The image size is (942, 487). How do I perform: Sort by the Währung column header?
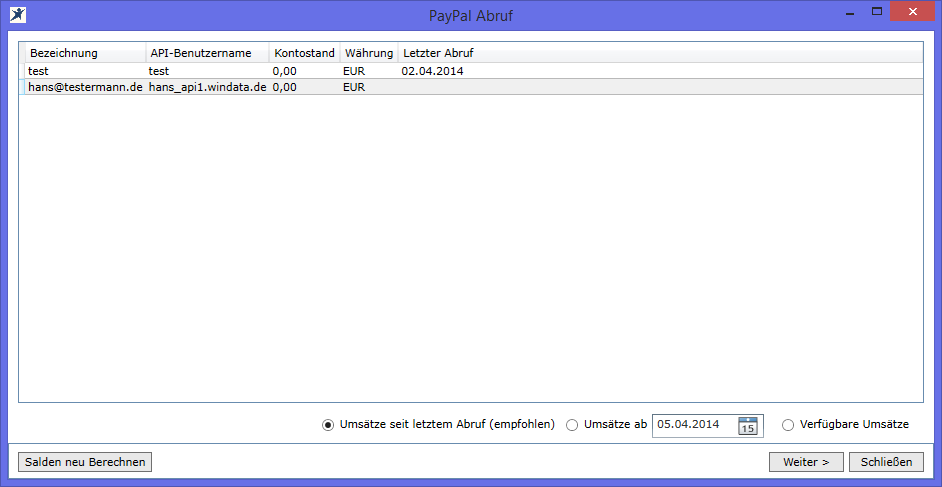369,53
